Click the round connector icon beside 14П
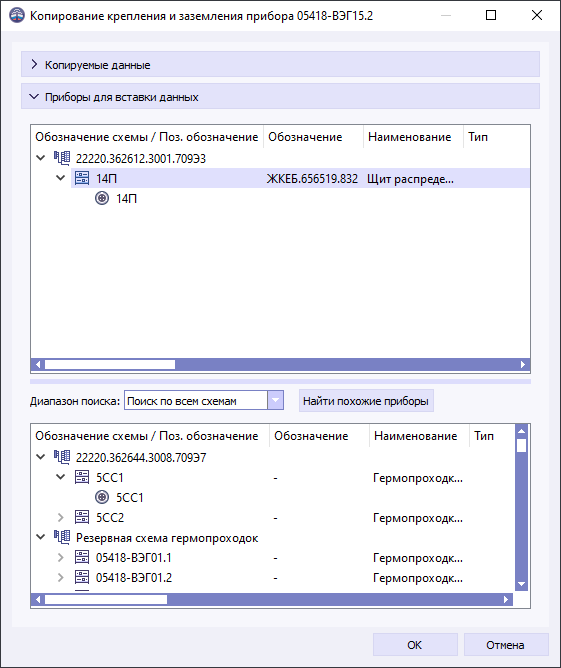This screenshot has height=668, width=561. (x=102, y=198)
